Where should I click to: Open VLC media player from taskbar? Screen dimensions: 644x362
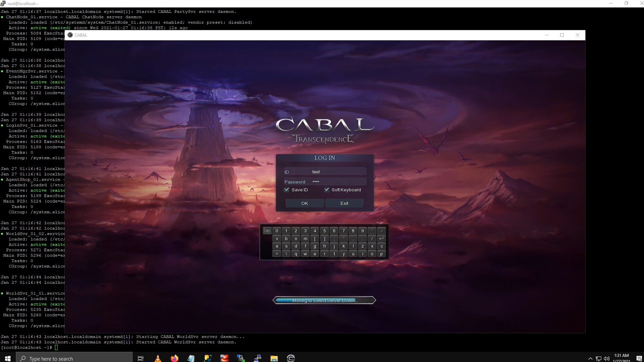pos(158,358)
